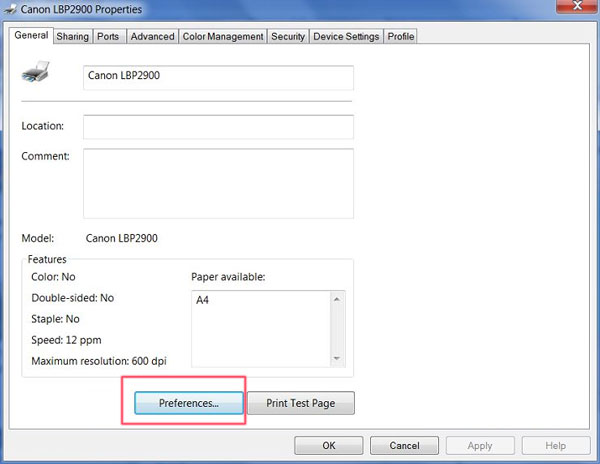Click the Color: No feature text
600x464 pixels.
[x=53, y=277]
